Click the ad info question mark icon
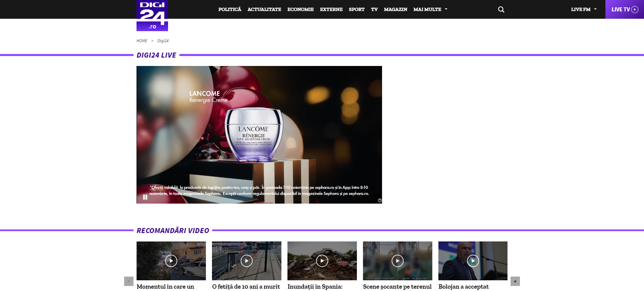The image size is (644, 291). pyautogui.click(x=380, y=201)
